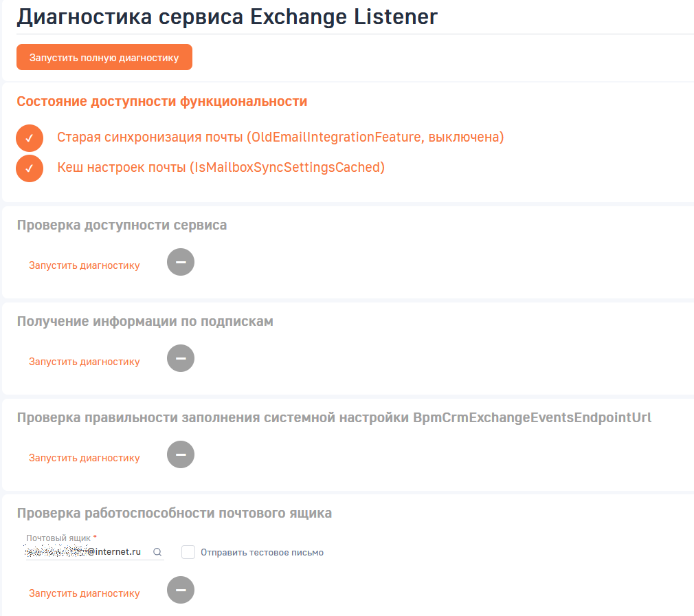Click Запустить полную диагностику button
The width and height of the screenshot is (694, 616).
coord(104,57)
